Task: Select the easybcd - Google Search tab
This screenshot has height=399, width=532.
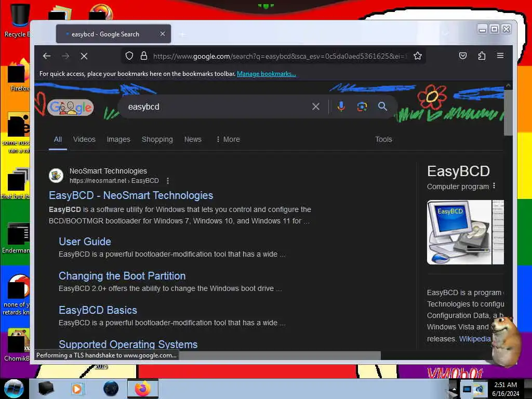Action: tap(113, 34)
